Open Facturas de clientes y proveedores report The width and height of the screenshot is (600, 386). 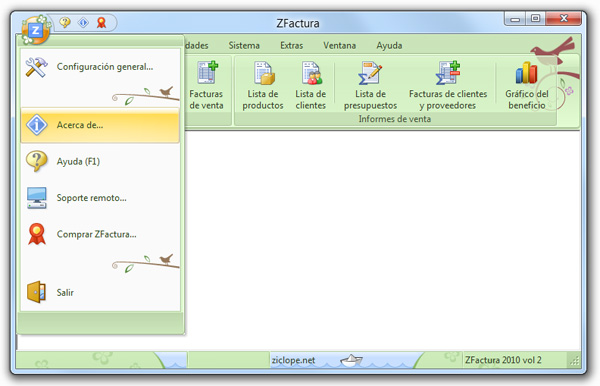[x=448, y=86]
